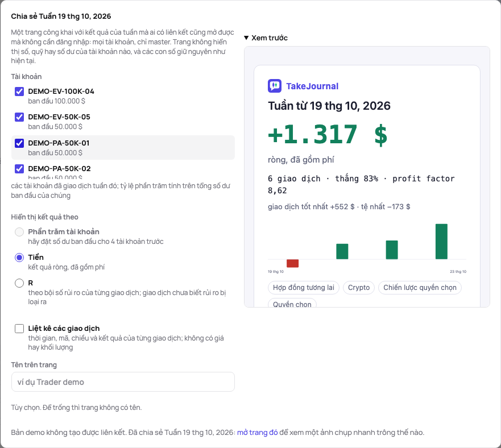501x448 pixels.
Task: Click the 'TakeJournal' brand name text
Action: [312, 86]
